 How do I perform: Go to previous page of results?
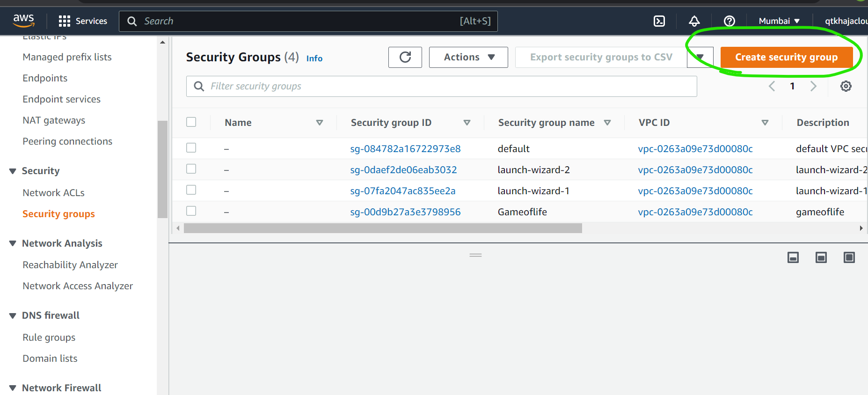tap(772, 86)
